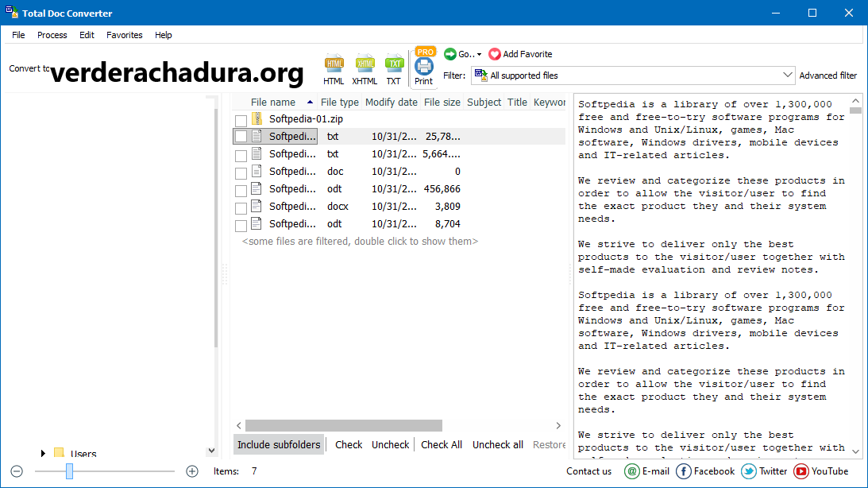The width and height of the screenshot is (868, 488).
Task: Click the Uncheck all button
Action: [498, 444]
